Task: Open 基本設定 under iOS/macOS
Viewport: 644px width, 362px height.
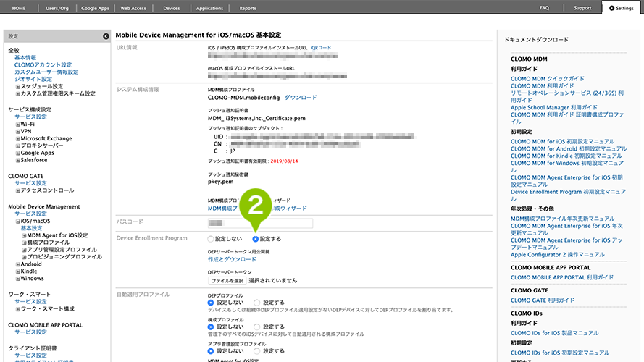Action: [x=32, y=228]
